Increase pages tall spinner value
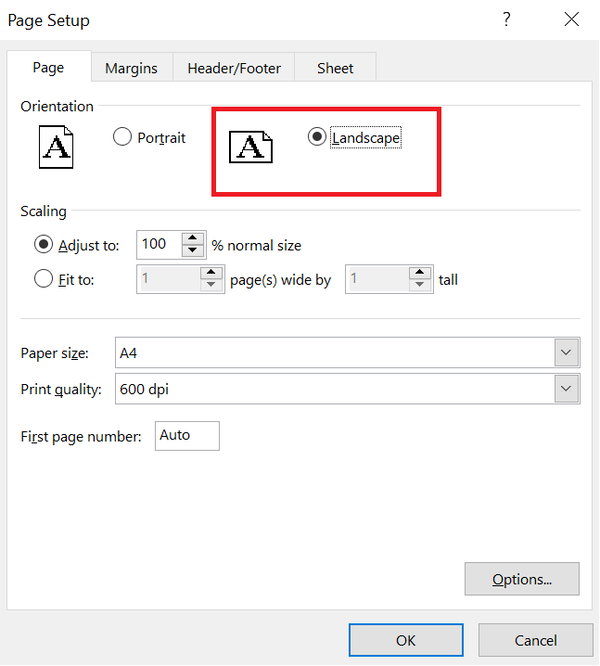 (420, 272)
